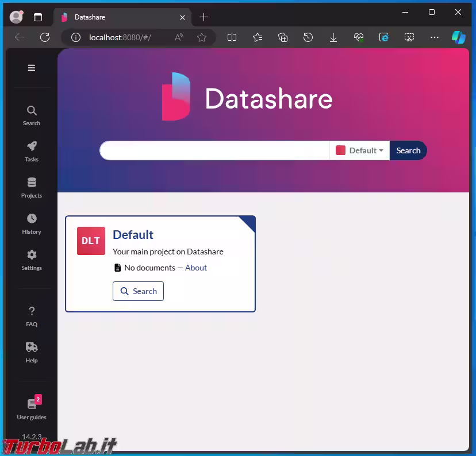Image resolution: width=476 pixels, height=456 pixels.
Task: Go back with the browser back arrow
Action: tap(20, 37)
